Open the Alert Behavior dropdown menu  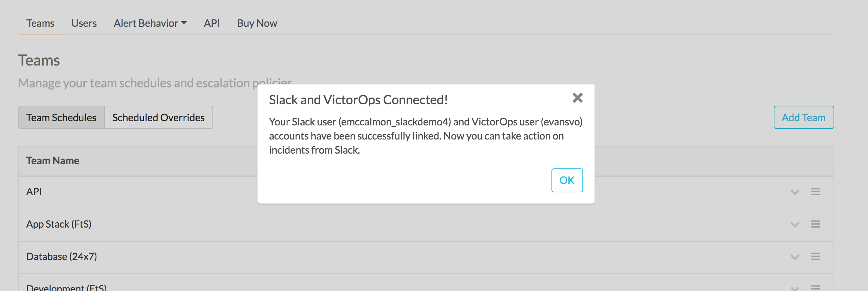coord(150,23)
